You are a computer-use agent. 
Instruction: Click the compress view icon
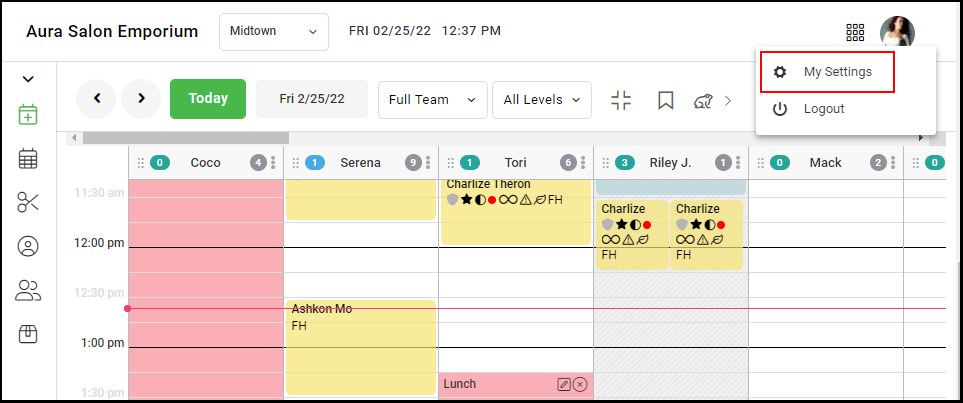tap(622, 100)
